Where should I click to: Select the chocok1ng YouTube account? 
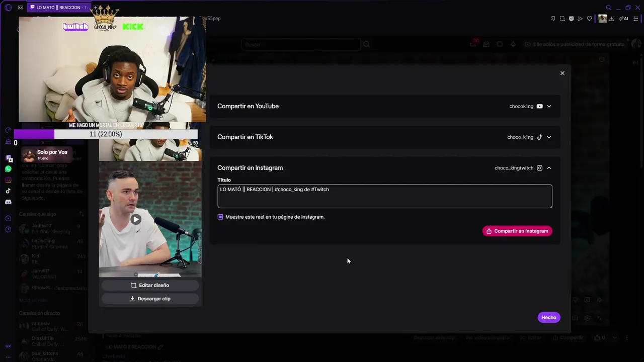point(526,106)
